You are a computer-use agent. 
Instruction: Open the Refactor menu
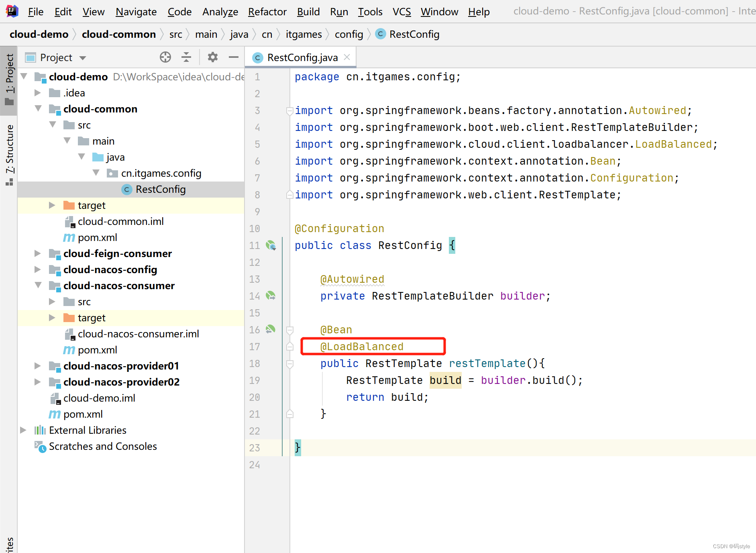pos(267,12)
